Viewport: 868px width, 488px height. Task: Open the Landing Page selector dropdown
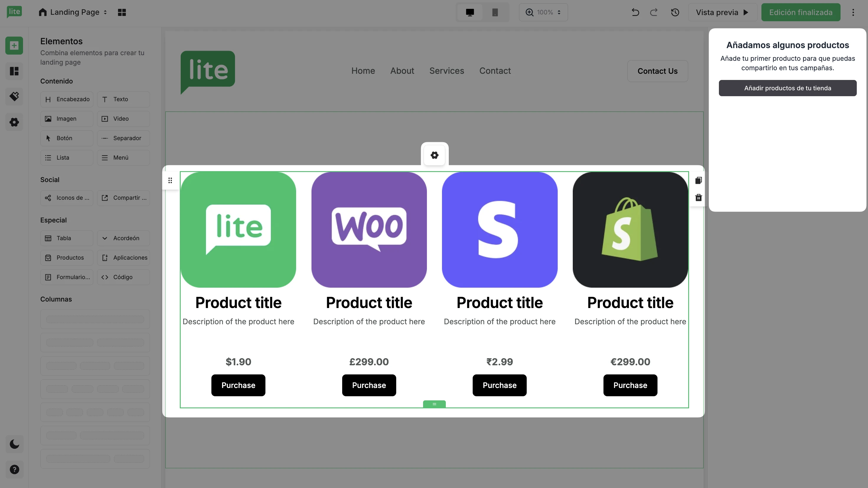coord(73,12)
